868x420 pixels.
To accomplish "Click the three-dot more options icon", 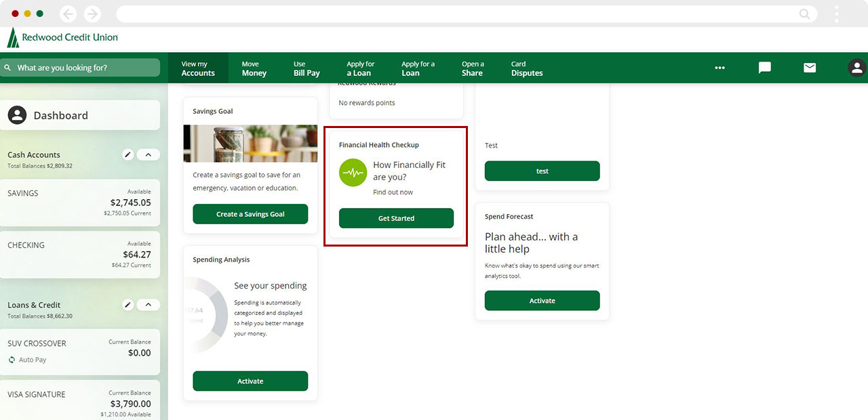I will point(719,68).
